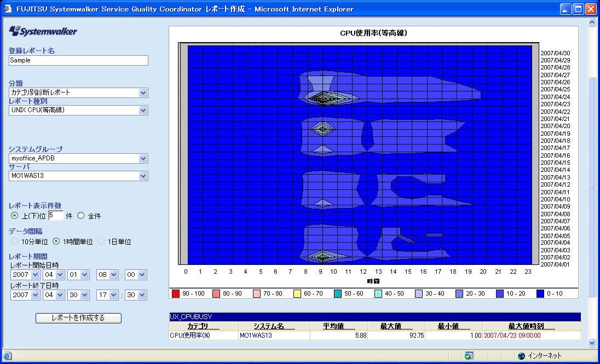Viewport: 600px width, 364px height.
Task: Click the Internet zone globe icon
Action: point(521,356)
